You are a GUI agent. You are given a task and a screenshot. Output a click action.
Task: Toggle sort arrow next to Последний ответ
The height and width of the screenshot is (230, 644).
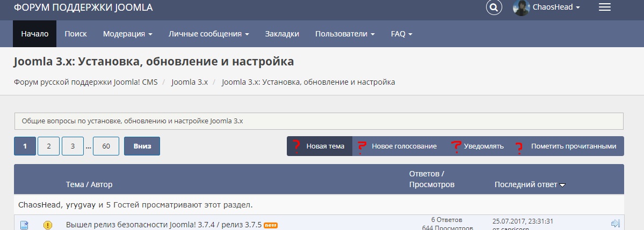tap(562, 186)
